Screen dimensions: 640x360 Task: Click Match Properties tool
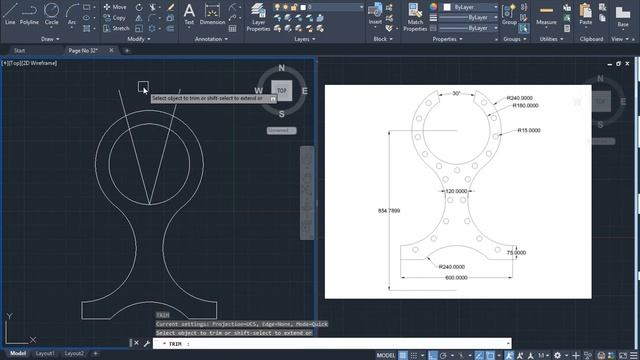click(415, 17)
